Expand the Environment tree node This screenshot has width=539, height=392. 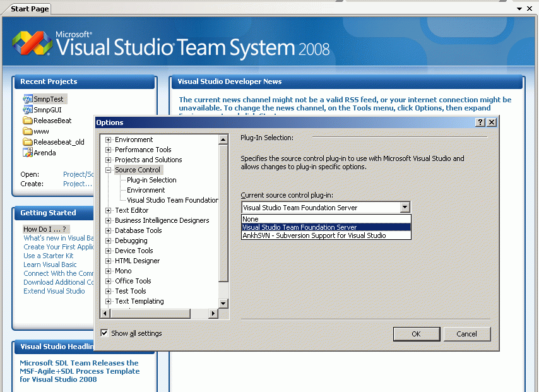[x=109, y=140]
